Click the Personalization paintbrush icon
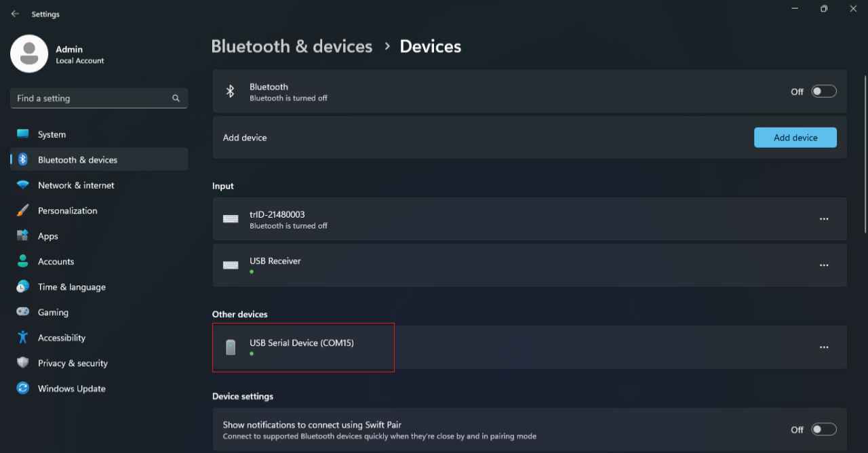The width and height of the screenshot is (868, 453). point(23,211)
